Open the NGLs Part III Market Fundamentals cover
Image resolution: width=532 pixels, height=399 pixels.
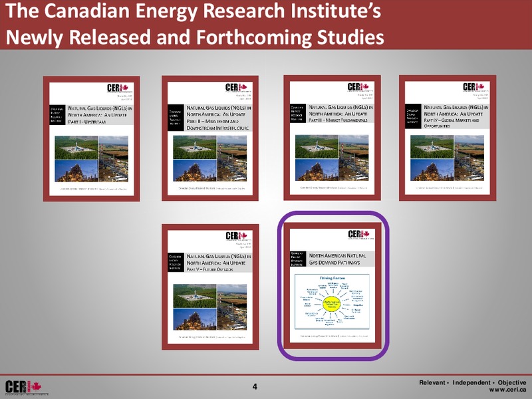pos(332,138)
